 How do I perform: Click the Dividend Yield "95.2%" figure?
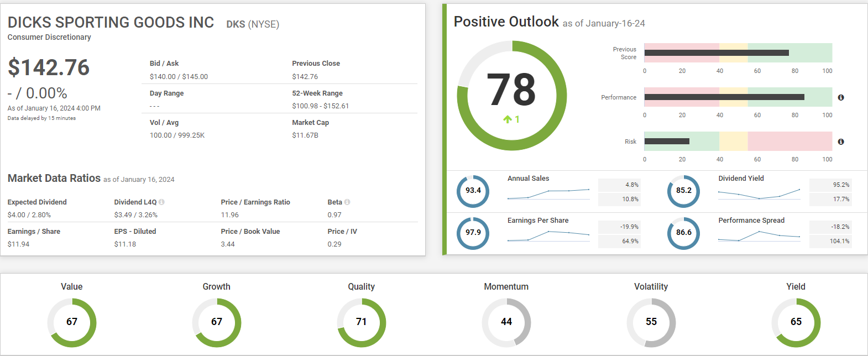click(x=841, y=185)
